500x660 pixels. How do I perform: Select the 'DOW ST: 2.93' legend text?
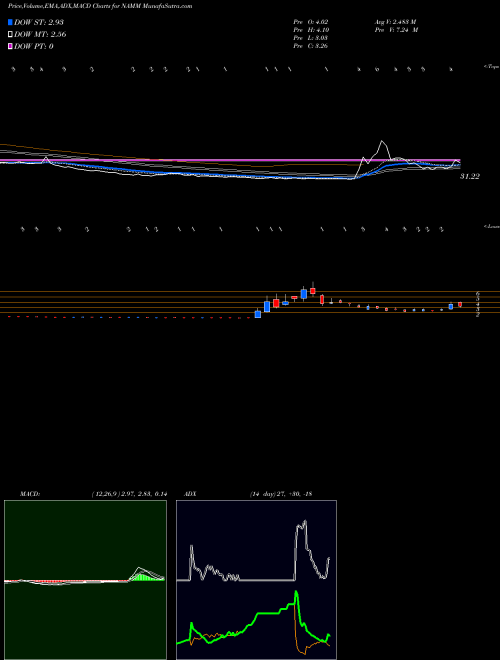[x=39, y=22]
